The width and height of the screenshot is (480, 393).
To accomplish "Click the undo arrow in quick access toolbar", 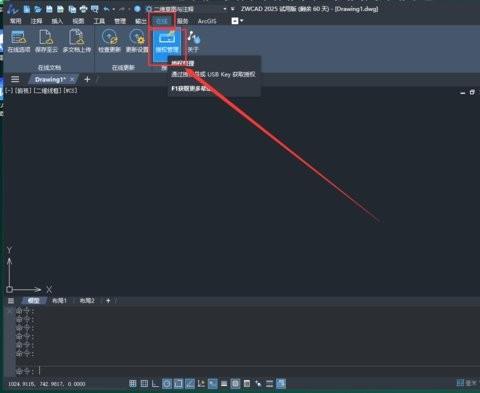I will 106,9.
